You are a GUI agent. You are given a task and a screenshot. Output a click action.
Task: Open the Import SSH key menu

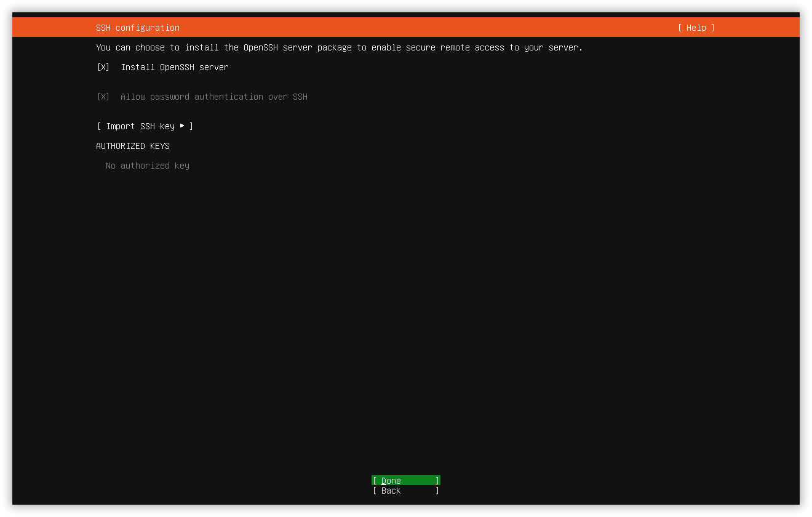tap(145, 126)
